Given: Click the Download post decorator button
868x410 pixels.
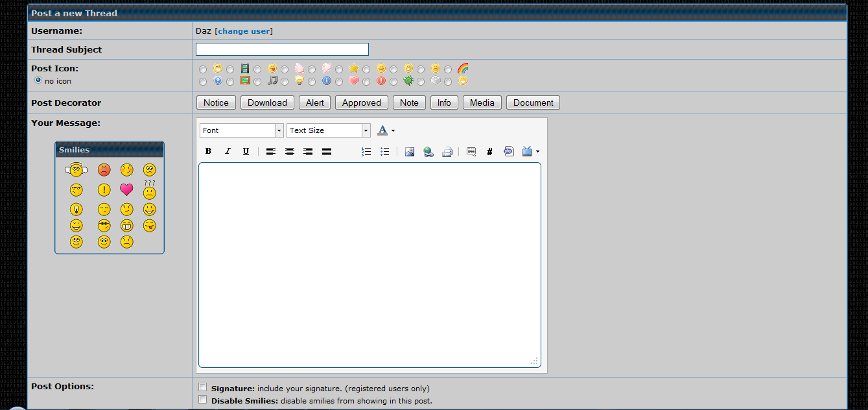Looking at the screenshot, I should tap(267, 102).
